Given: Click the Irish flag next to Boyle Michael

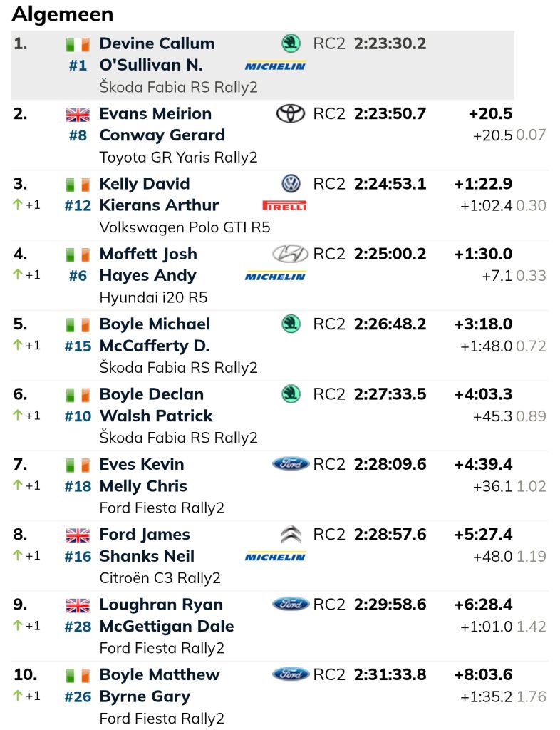Looking at the screenshot, I should click(x=78, y=324).
